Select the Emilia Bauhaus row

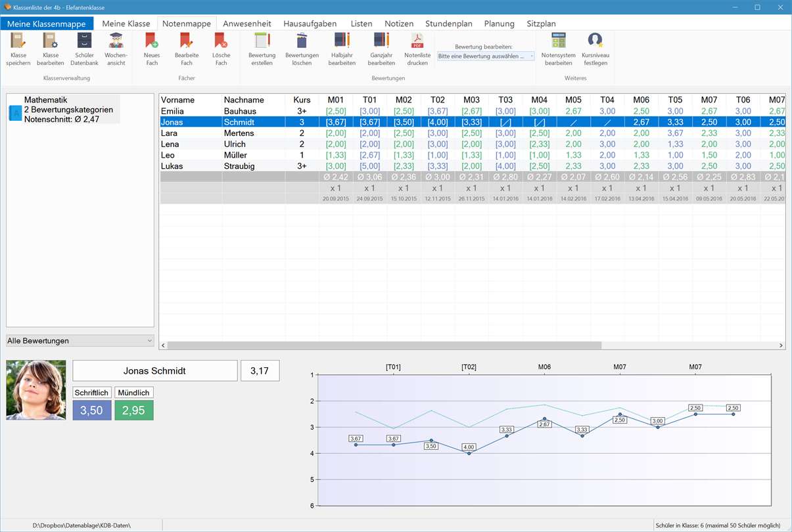[472, 111]
